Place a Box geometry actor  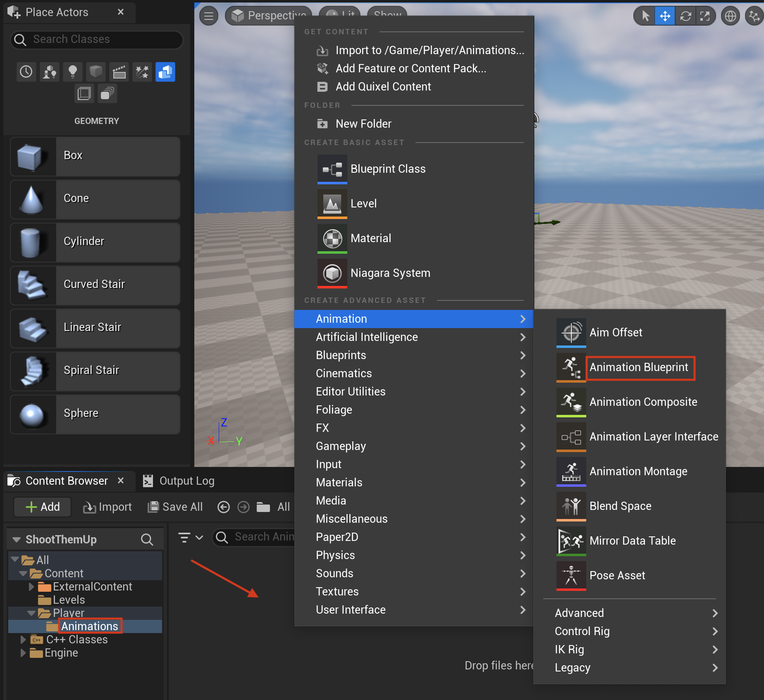95,156
